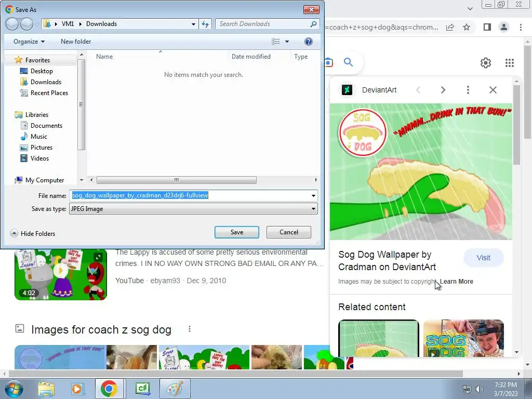Open options beside Images for coach z sog dog
Viewport: 532px width, 399px height.
pos(190,329)
